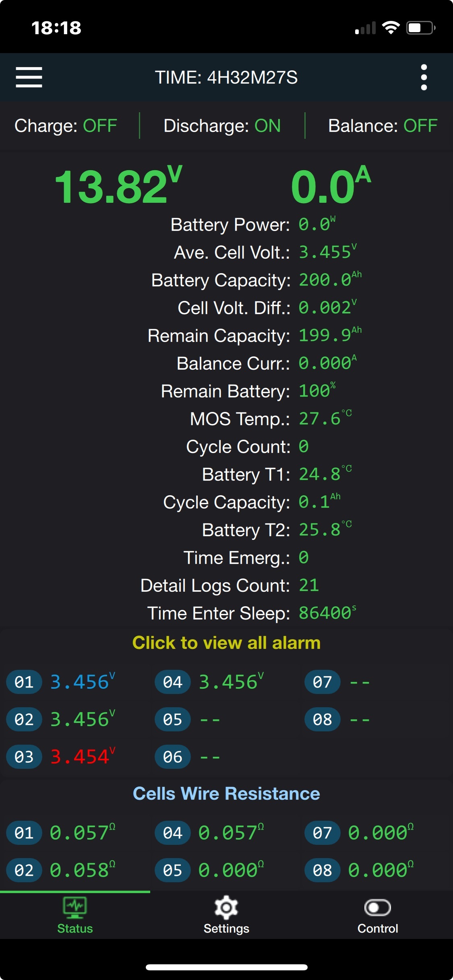Tap the Status monitor icon
This screenshot has height=980, width=453.
75,908
